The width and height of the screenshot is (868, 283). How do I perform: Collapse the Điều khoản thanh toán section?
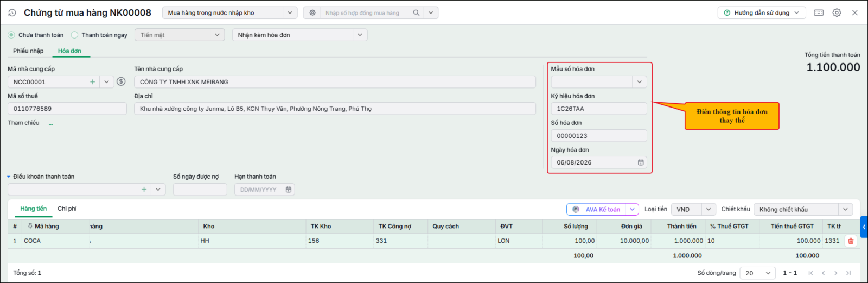(x=9, y=177)
